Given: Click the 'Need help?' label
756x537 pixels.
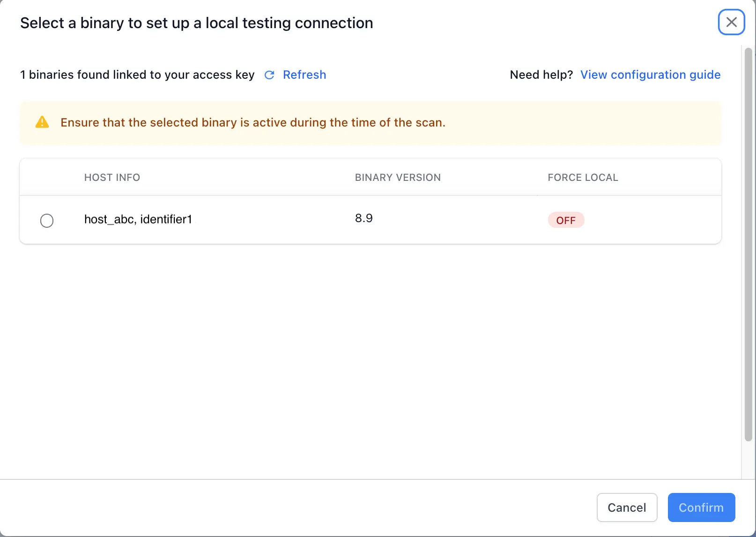Looking at the screenshot, I should pyautogui.click(x=541, y=75).
